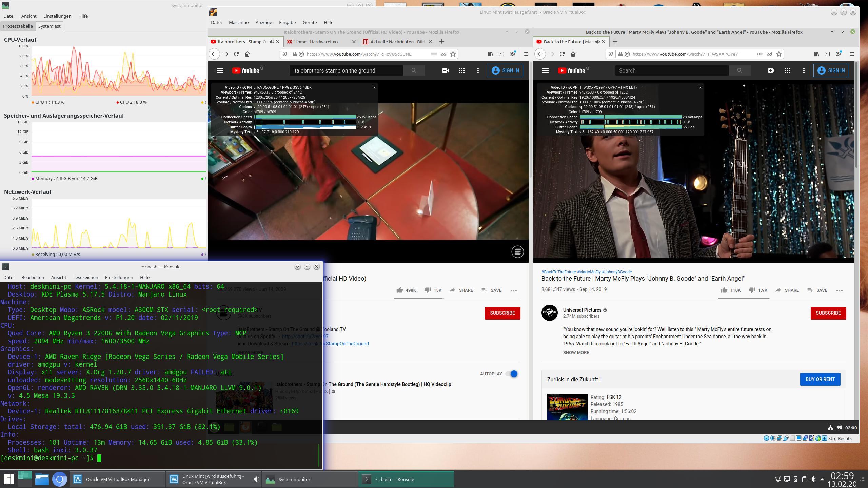Mute the Italobrothers tab via speaker icon
The height and width of the screenshot is (488, 868).
pos(272,42)
